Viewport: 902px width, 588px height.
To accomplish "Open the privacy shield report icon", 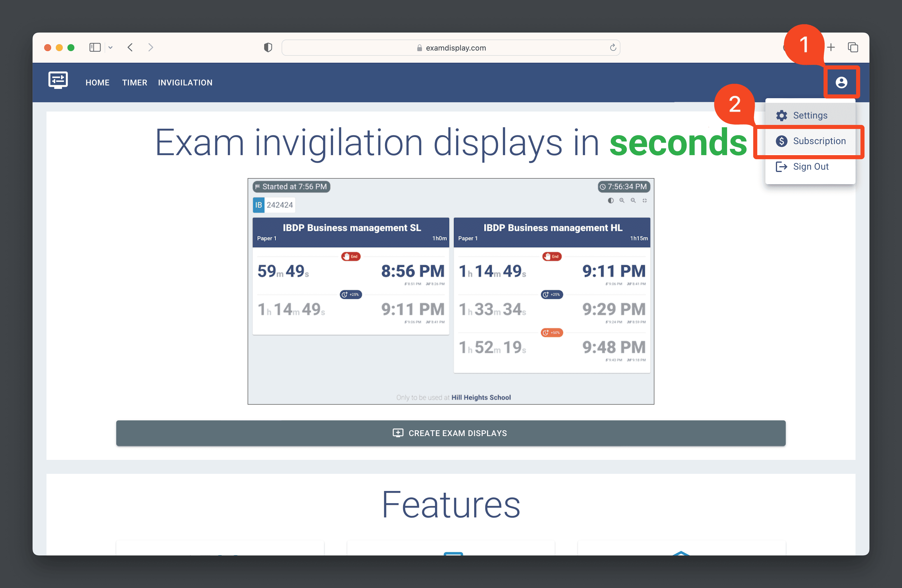I will [268, 47].
